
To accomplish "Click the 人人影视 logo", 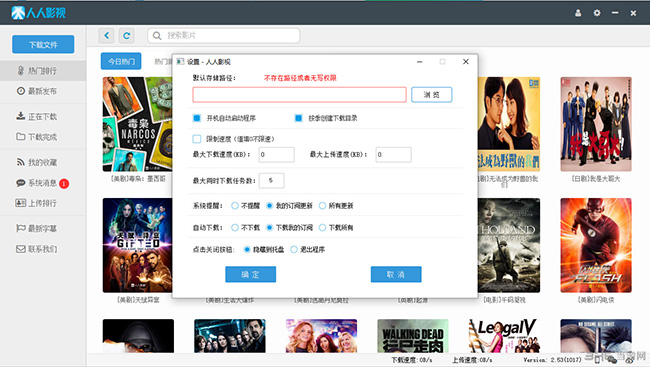I will [x=38, y=13].
